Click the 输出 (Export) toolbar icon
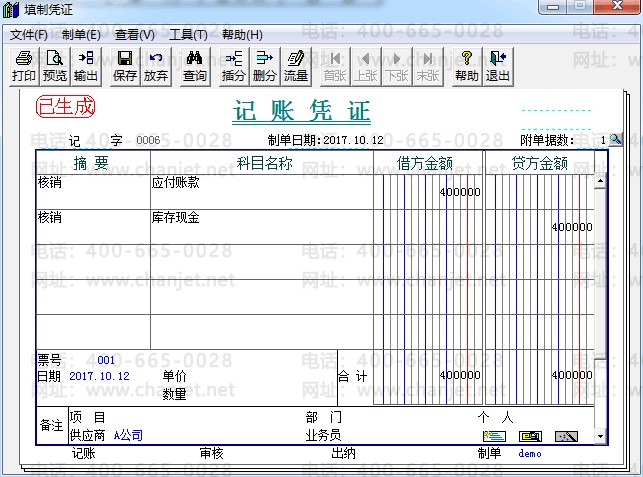643x477 pixels. (x=86, y=66)
